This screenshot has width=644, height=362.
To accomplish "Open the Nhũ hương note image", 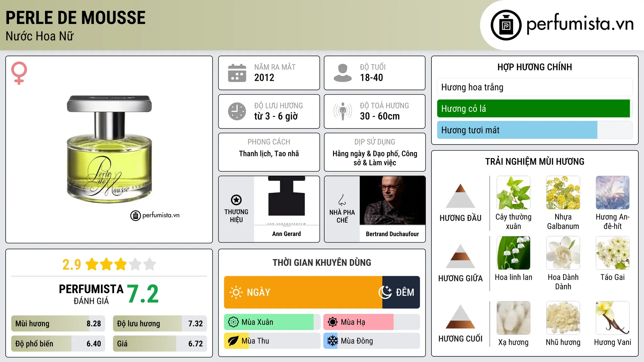I will [x=563, y=318].
